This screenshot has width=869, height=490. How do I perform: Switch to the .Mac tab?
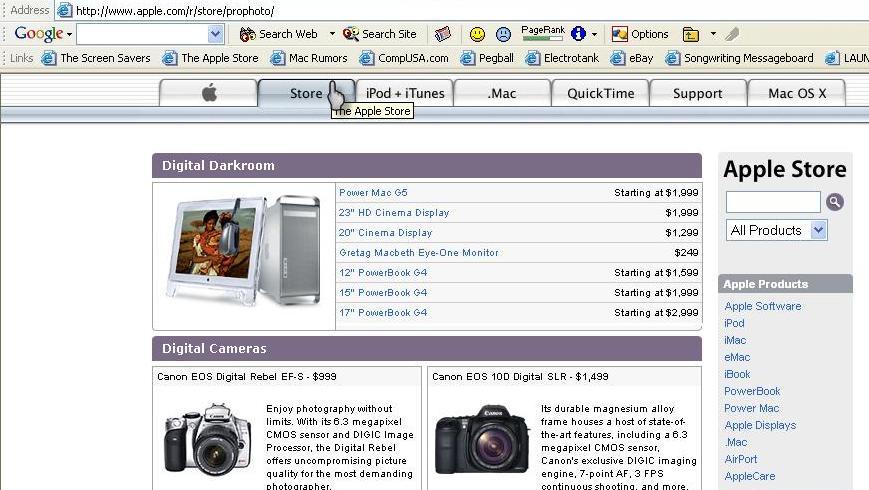(x=502, y=93)
